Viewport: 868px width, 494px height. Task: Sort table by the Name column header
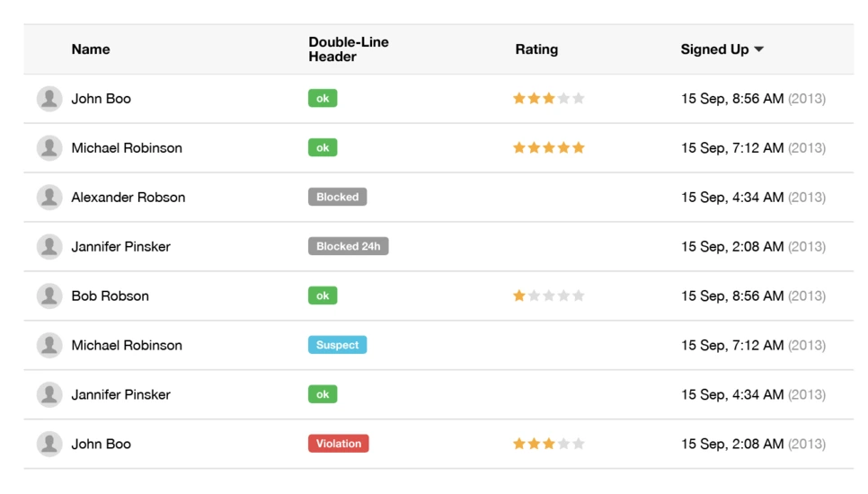click(91, 49)
